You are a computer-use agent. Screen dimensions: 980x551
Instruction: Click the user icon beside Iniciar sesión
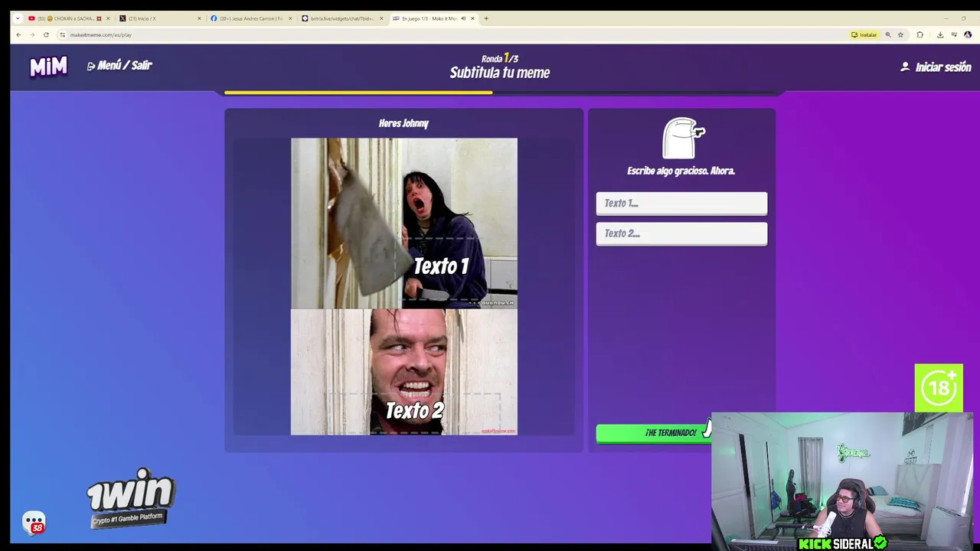pos(905,67)
